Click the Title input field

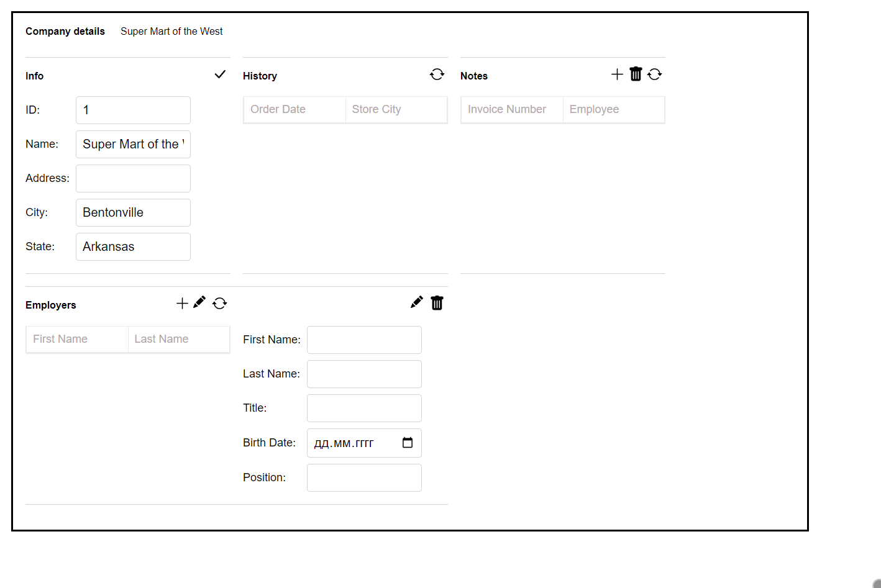(364, 408)
